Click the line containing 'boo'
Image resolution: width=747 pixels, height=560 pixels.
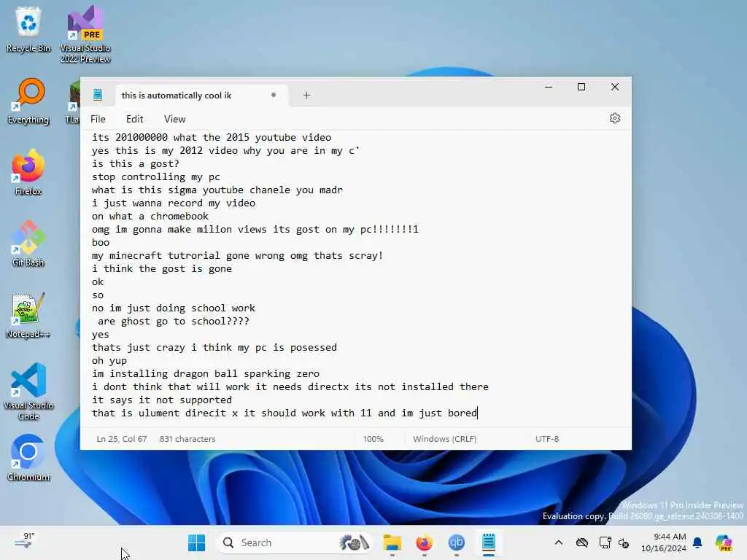[x=101, y=242]
